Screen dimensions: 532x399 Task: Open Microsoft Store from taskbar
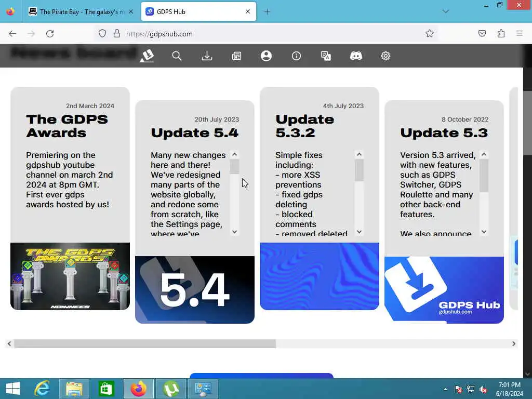[106, 389]
